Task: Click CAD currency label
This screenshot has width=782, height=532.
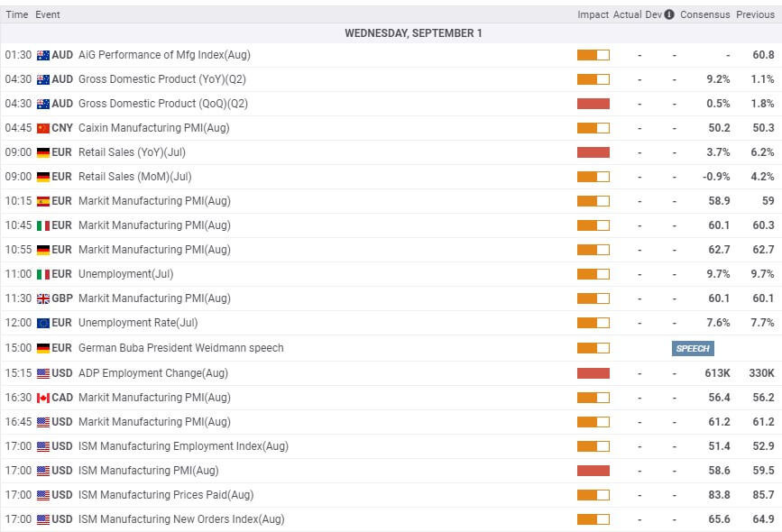Action: [x=62, y=398]
